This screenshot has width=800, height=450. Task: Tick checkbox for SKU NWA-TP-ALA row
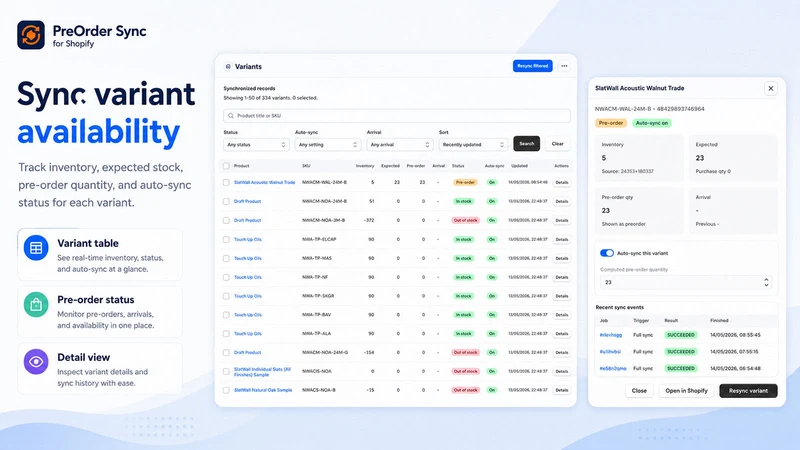point(226,334)
